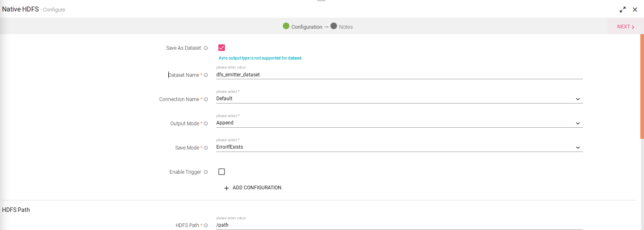This screenshot has width=644, height=230.
Task: Enable the Enable Trigger checkbox
Action: (222, 172)
